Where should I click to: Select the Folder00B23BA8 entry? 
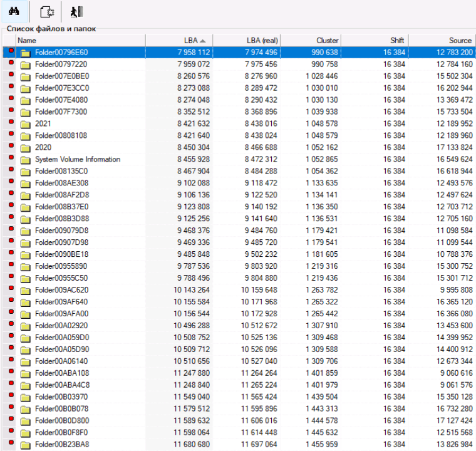pos(62,445)
